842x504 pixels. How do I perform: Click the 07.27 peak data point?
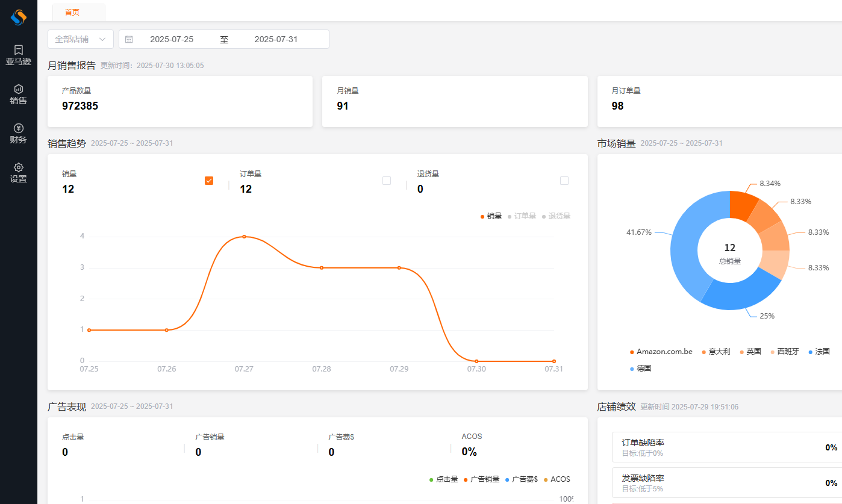pyautogui.click(x=244, y=237)
